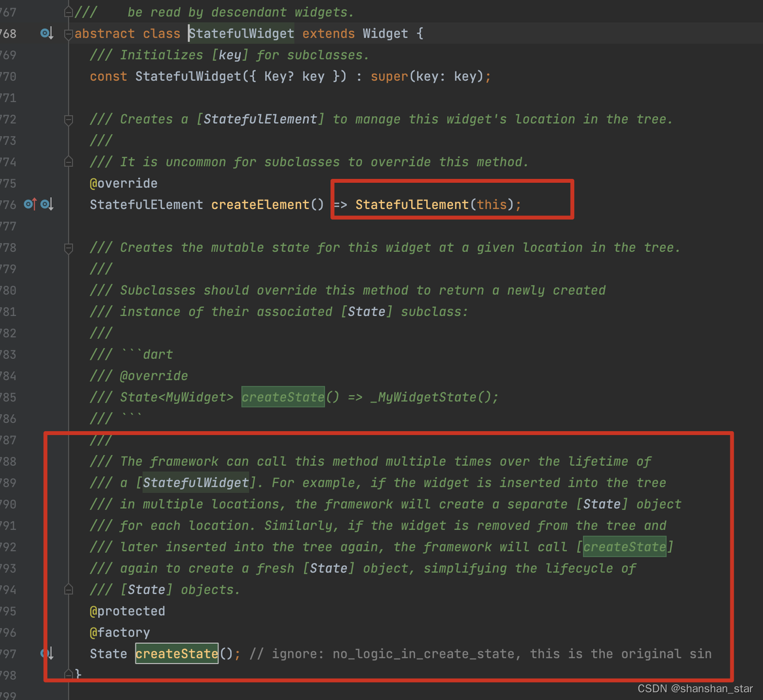Click the StatefulElement return type of createElement
The width and height of the screenshot is (763, 700).
147,204
